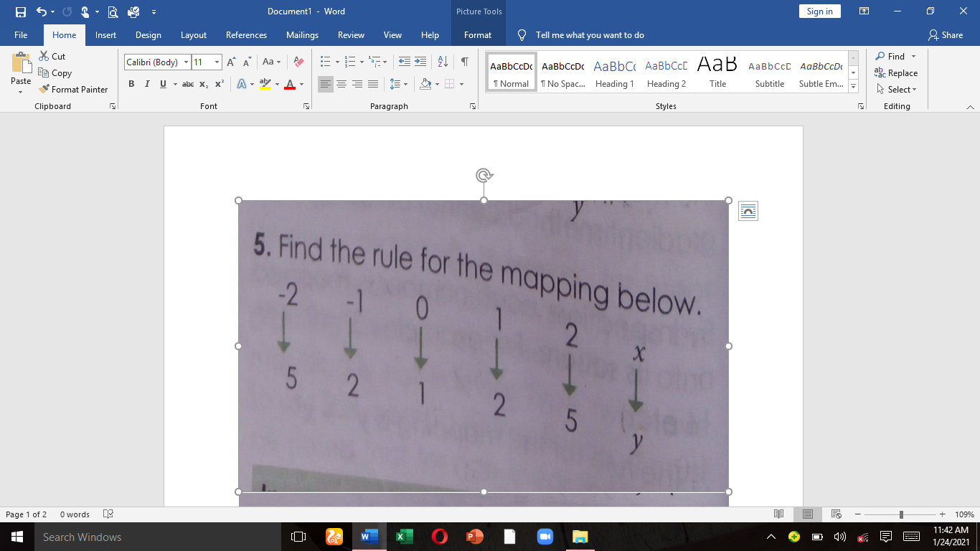
Task: Expand the Styles gallery
Action: tap(852, 85)
